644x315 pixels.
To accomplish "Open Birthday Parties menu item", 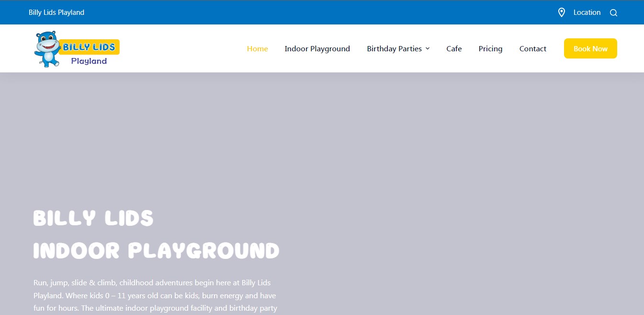I will click(x=394, y=48).
